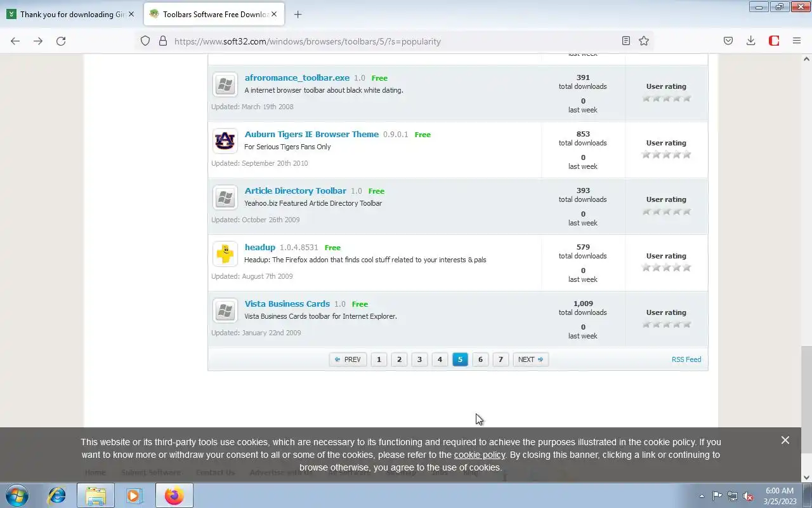
Task: Go to previous page with PREV
Action: 348,359
